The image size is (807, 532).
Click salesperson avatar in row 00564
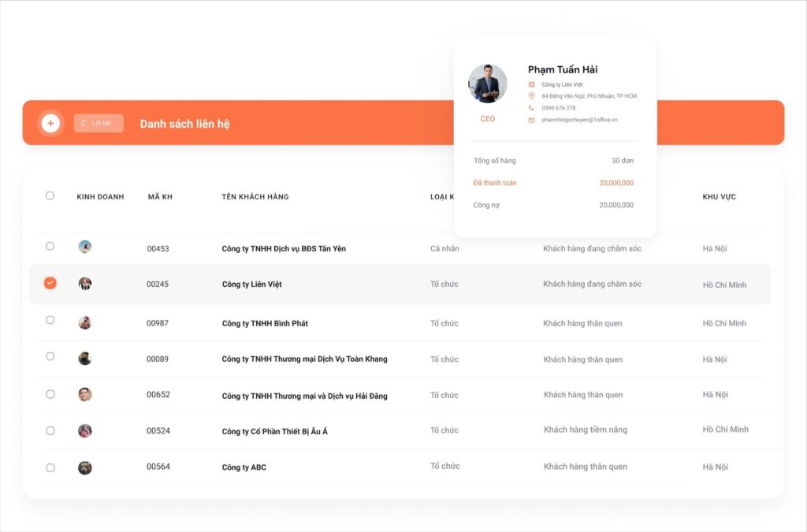pos(85,467)
